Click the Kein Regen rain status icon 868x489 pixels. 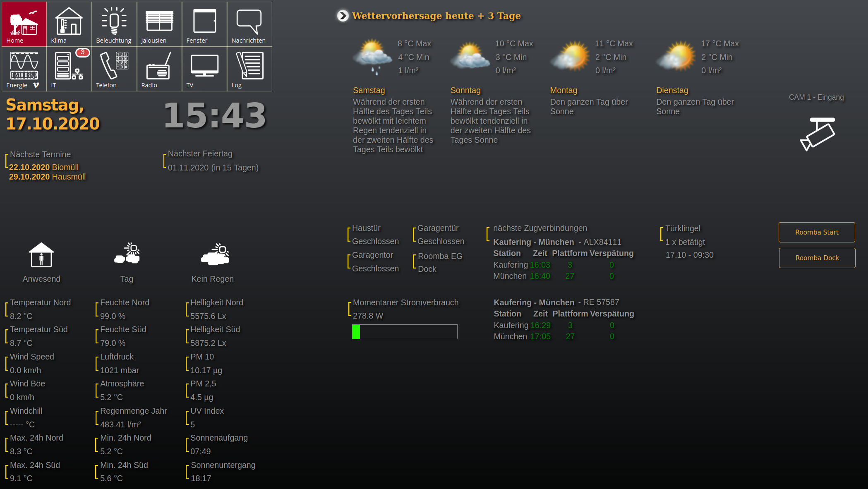215,254
